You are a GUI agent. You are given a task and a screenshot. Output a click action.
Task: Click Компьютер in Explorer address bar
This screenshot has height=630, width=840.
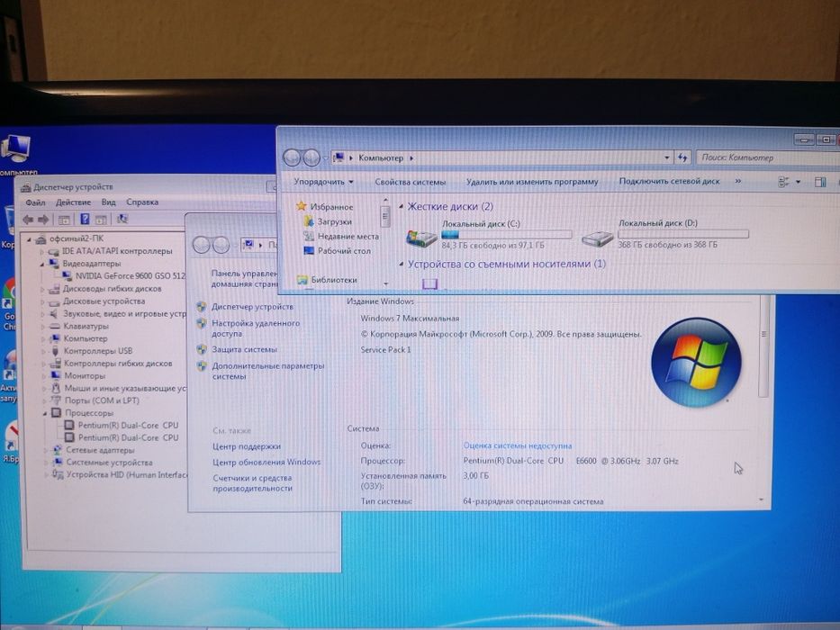pyautogui.click(x=381, y=158)
